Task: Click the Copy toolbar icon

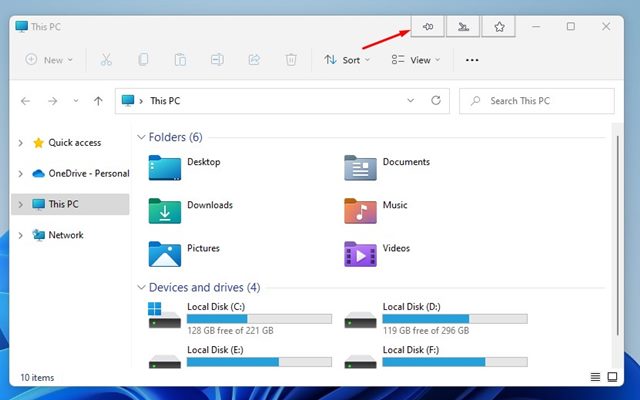Action: [143, 60]
